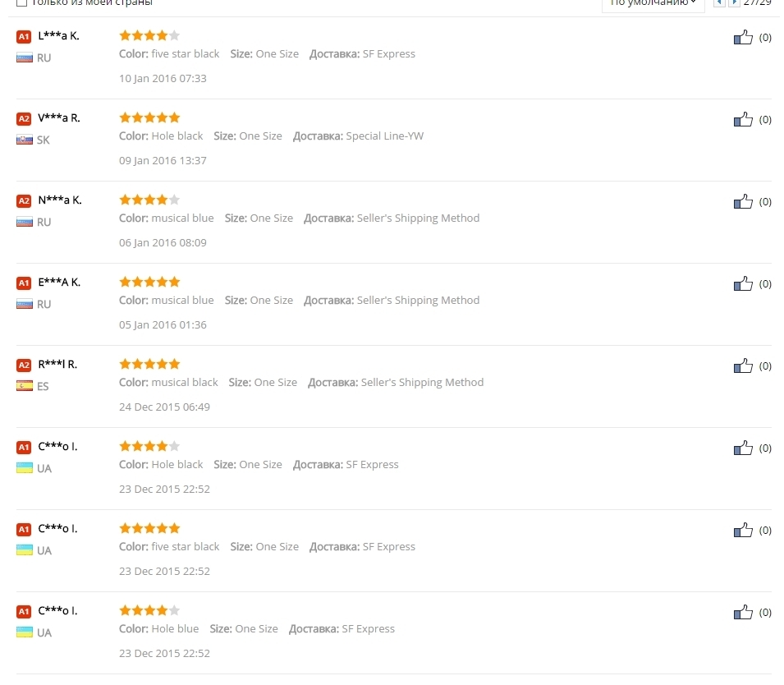784x685 pixels.
Task: Click the Slovakia flag under V***a R.
Action: pyautogui.click(x=25, y=140)
